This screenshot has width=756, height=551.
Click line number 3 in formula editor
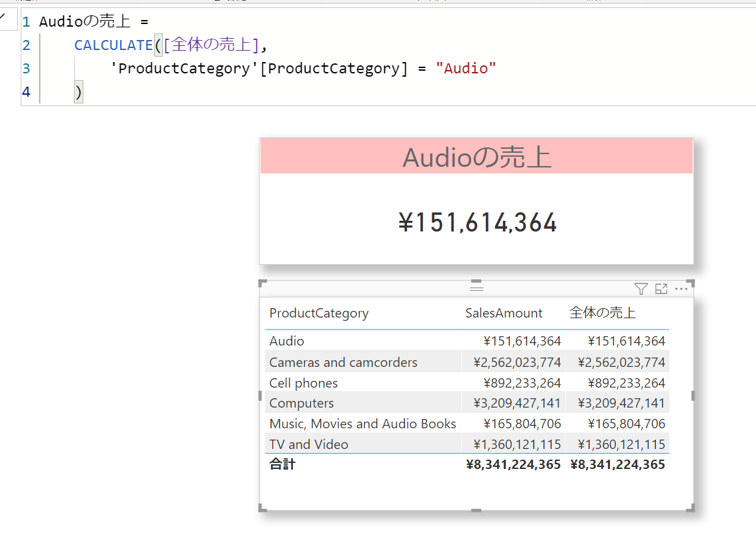tap(26, 69)
